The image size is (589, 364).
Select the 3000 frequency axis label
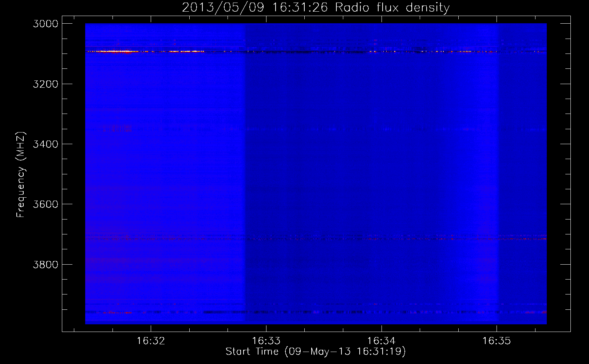click(x=46, y=24)
